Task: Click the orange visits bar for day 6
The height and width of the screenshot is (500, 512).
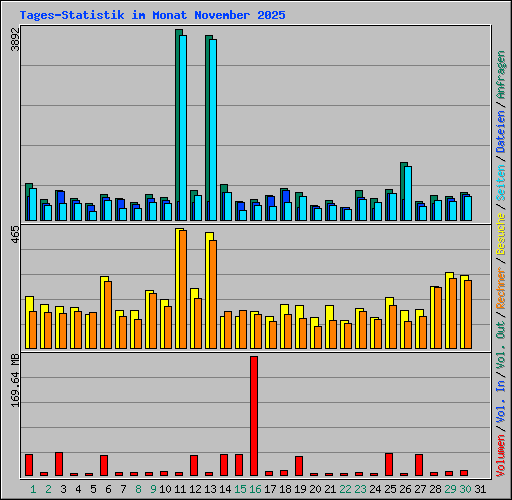Action: [108, 315]
